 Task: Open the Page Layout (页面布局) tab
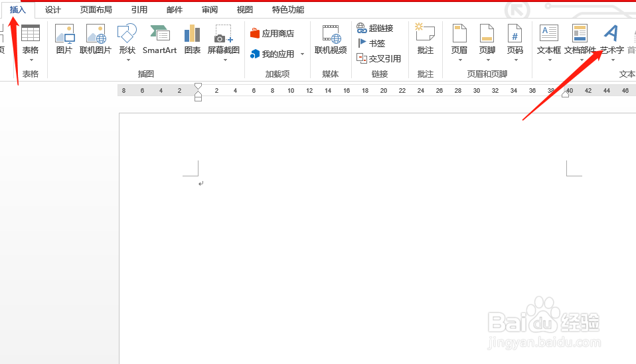[96, 10]
